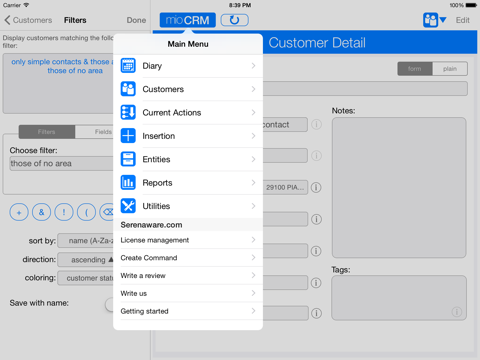Expand the Utilities row chevron
The width and height of the screenshot is (480, 360).
pos(253,206)
